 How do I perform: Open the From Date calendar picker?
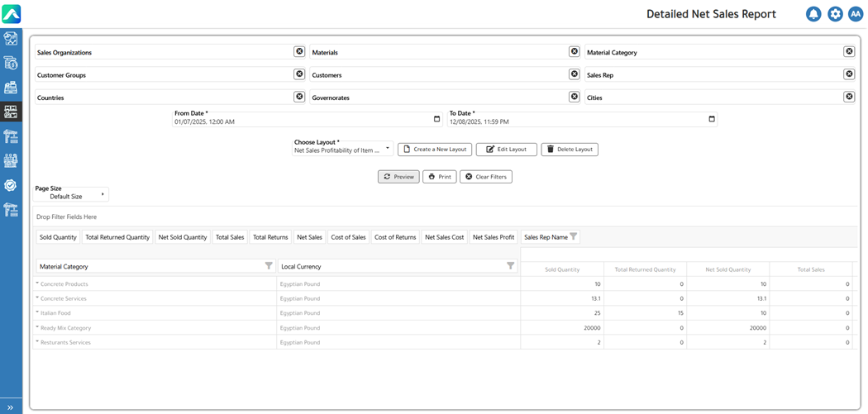[x=437, y=119]
